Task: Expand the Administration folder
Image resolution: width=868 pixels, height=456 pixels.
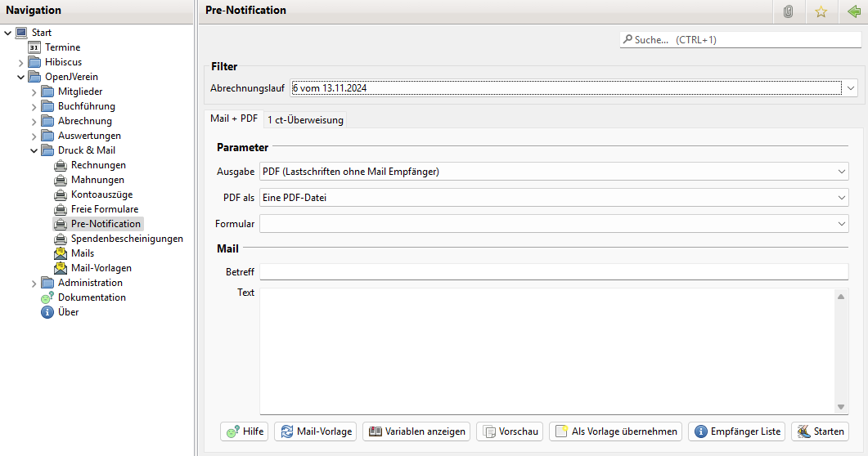Action: coord(34,284)
